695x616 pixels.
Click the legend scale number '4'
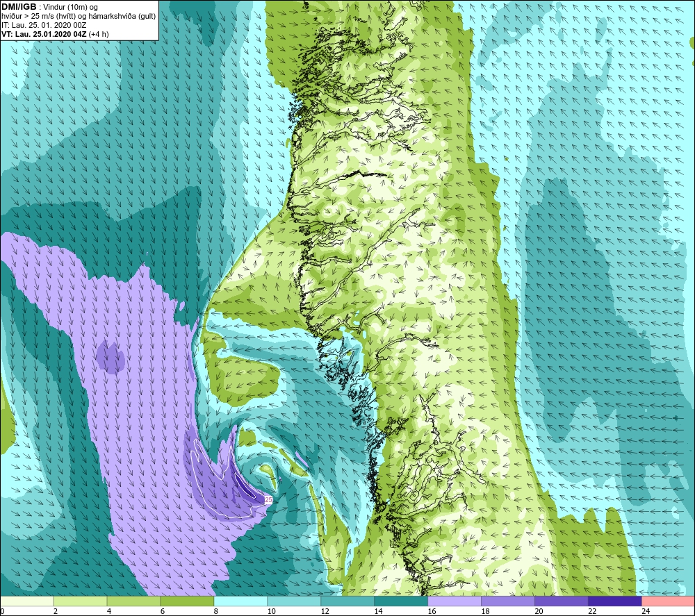(109, 611)
